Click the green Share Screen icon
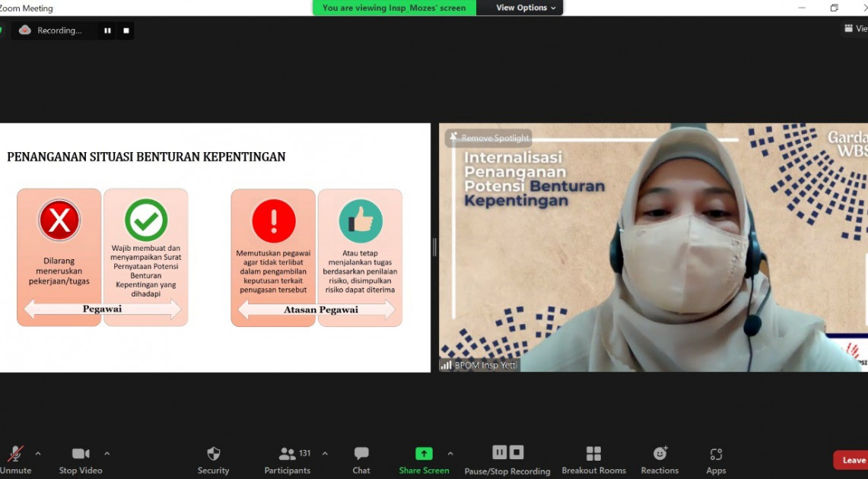 [424, 454]
